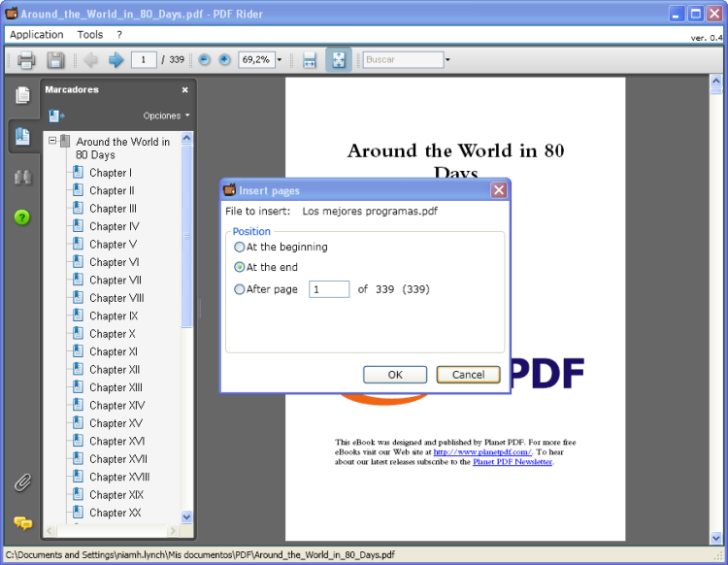Screen dimensions: 728x565
Task: Click the zoom value 69,2% field
Action: 257,60
